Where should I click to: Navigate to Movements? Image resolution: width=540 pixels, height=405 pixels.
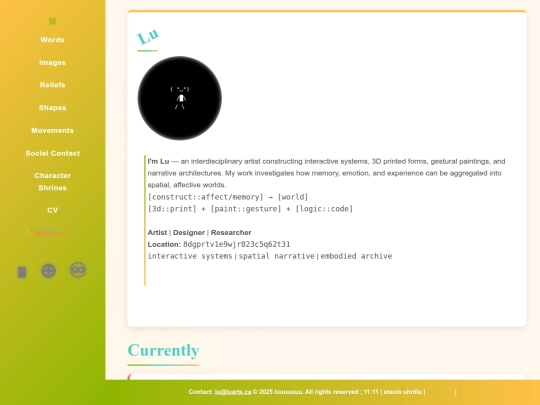tap(52, 131)
